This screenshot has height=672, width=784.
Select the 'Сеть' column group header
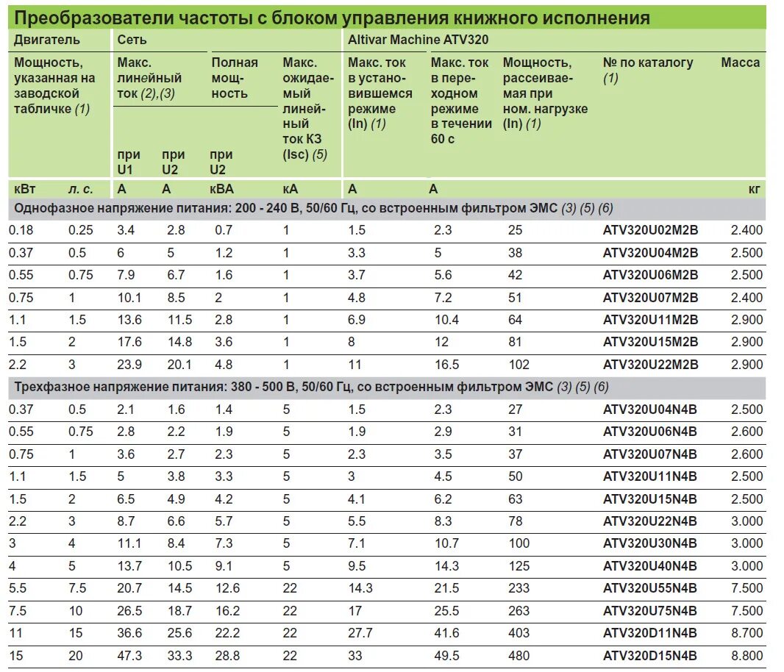coord(132,40)
